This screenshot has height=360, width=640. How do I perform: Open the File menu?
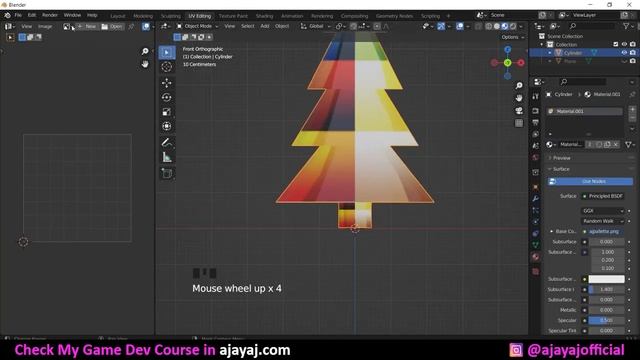[18, 15]
